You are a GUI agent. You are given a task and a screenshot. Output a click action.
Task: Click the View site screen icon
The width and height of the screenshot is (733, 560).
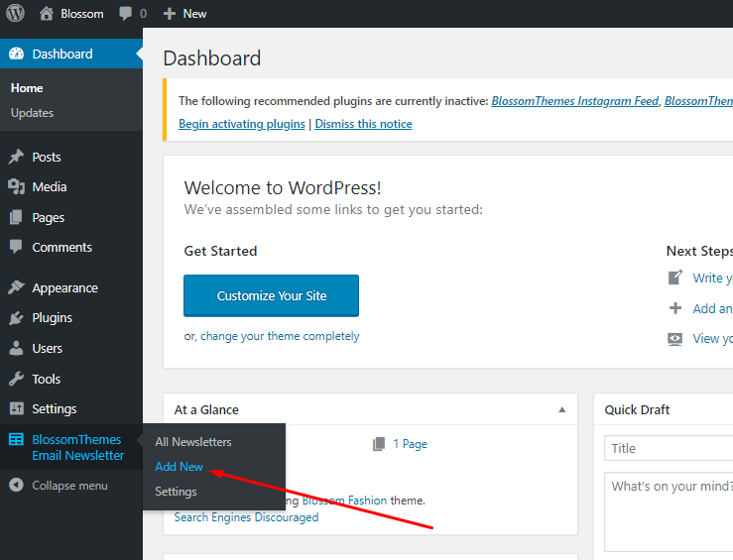click(675, 339)
